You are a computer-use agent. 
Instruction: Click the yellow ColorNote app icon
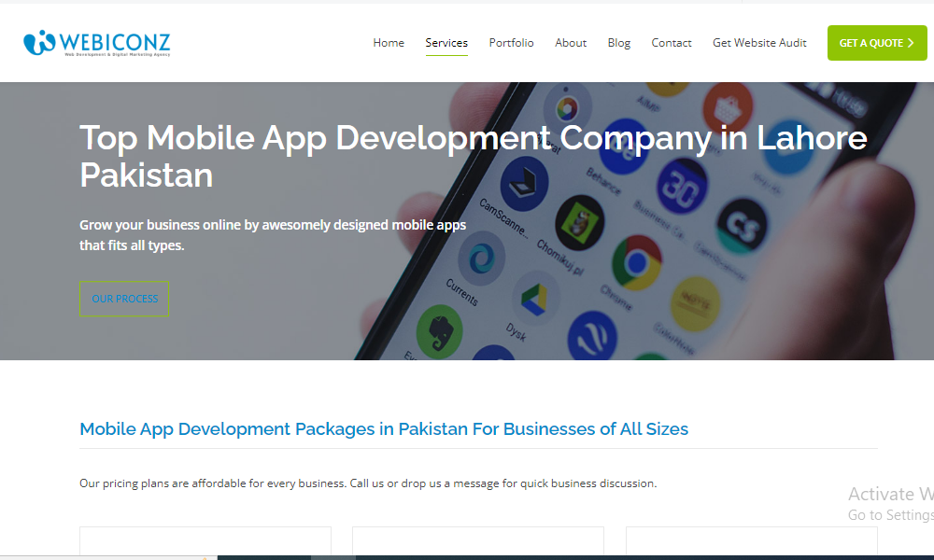click(x=695, y=302)
